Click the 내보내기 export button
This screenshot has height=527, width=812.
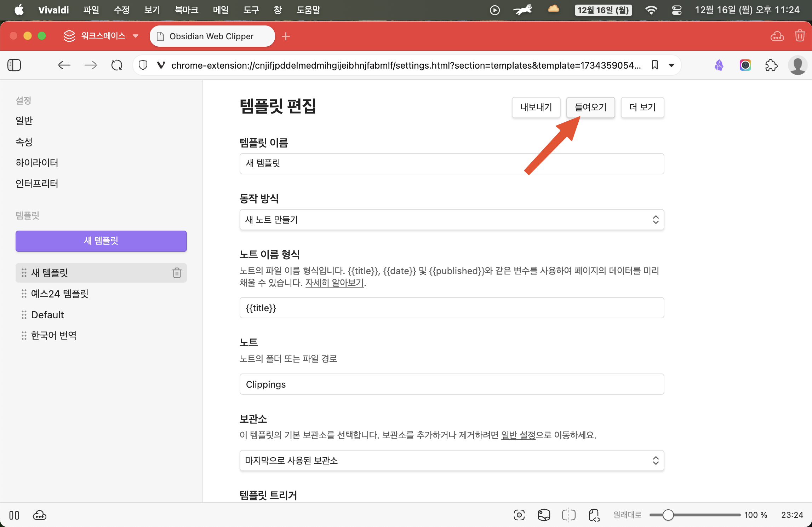click(536, 107)
